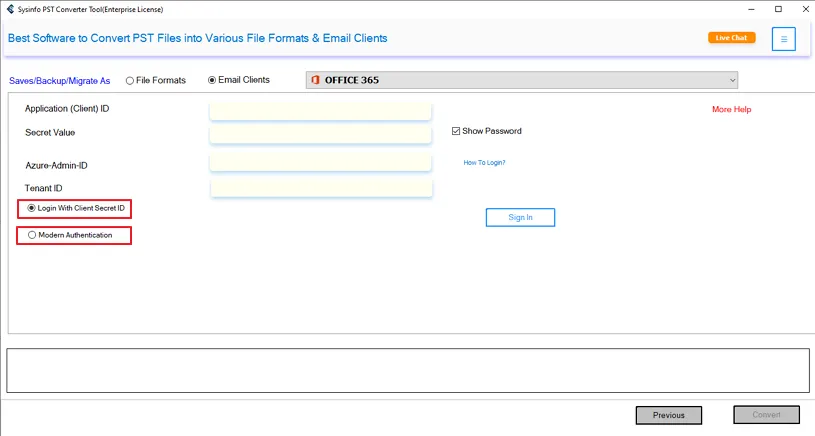Open the How To Login? link

point(484,163)
